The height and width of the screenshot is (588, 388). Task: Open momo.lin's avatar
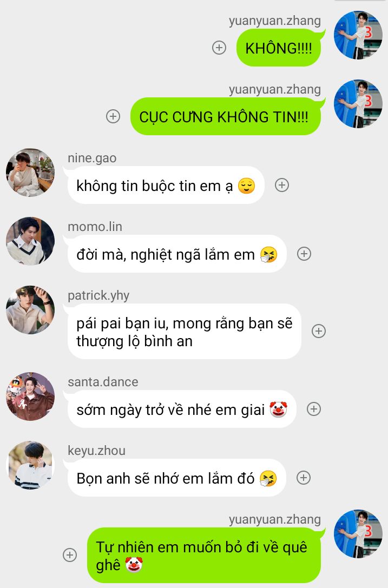(x=30, y=241)
